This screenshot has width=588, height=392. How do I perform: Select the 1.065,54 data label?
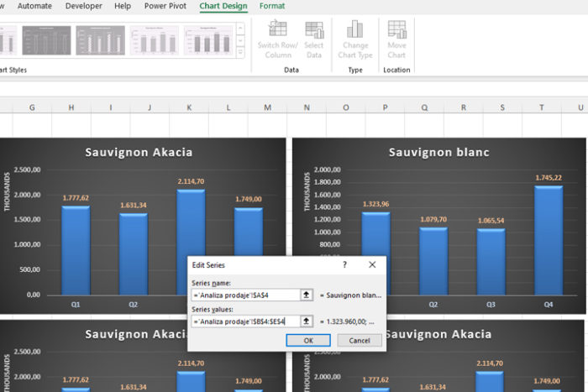coord(491,221)
